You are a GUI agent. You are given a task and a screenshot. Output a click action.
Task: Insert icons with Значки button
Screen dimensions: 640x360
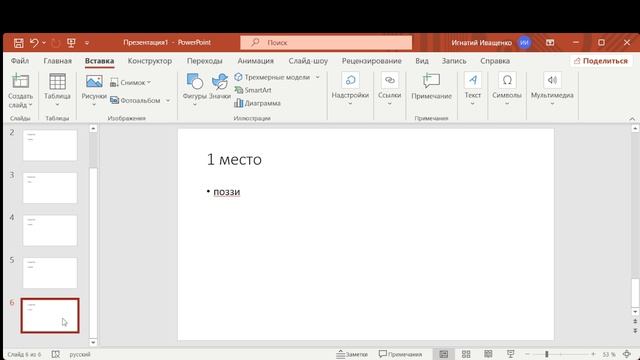220,87
